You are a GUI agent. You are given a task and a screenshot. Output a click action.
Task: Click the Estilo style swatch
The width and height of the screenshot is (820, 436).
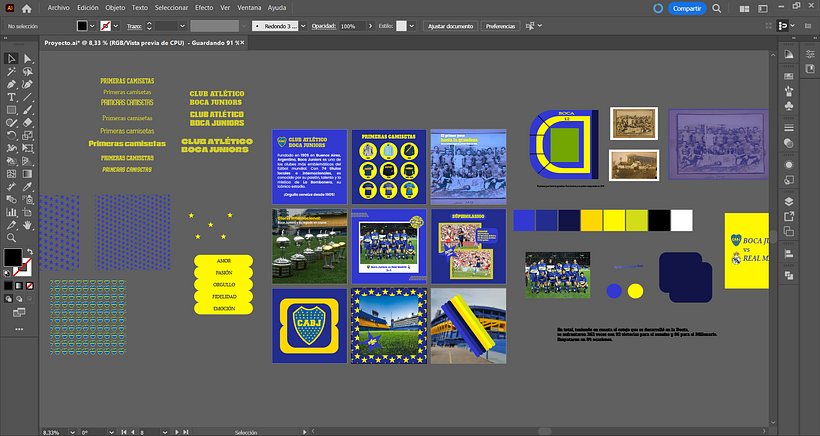click(401, 26)
